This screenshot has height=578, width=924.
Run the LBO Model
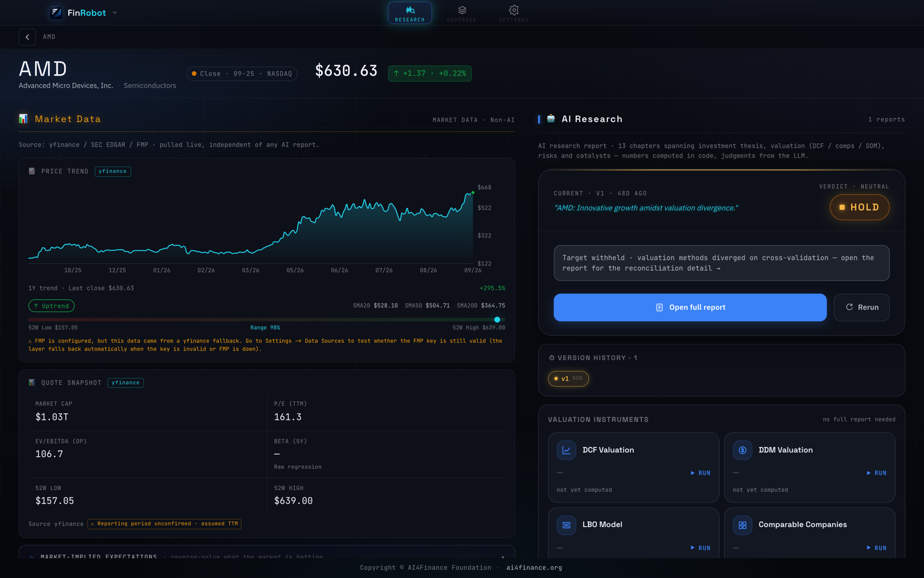click(x=701, y=548)
